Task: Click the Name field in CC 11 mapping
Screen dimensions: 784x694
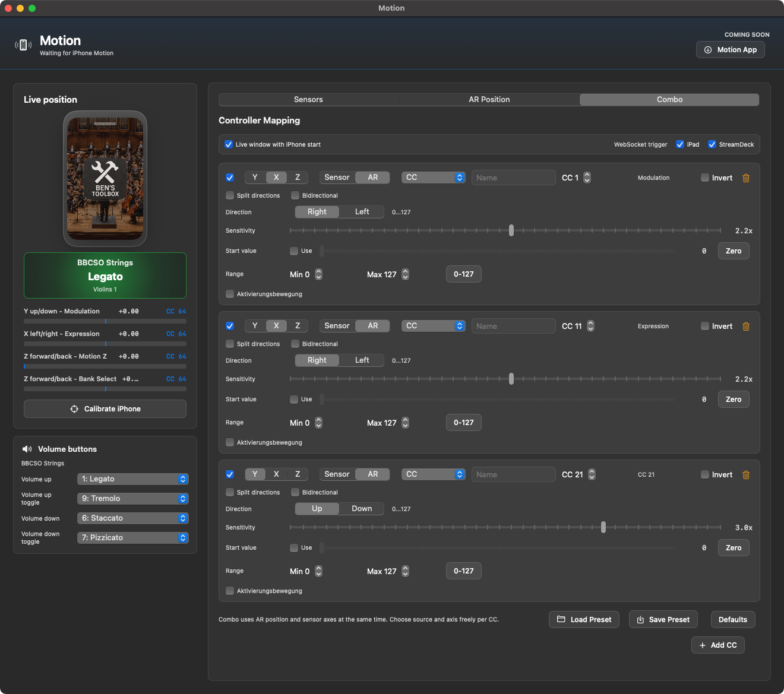Action: pos(514,326)
